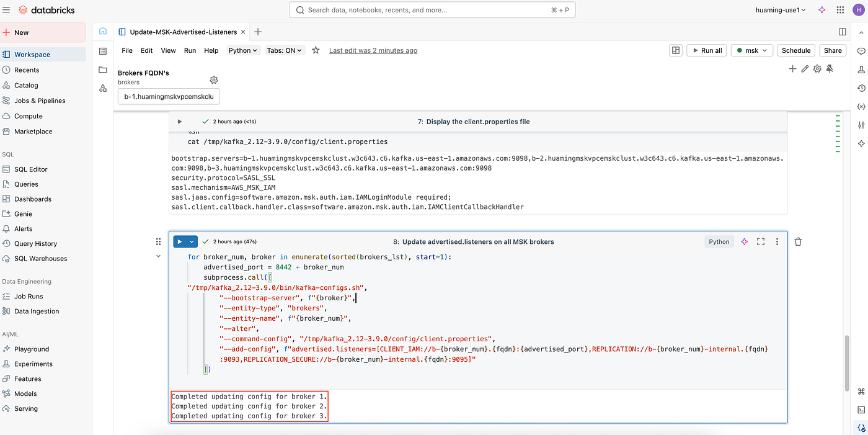Screen dimensions: 868x435
Task: Open Catalog in sidebar
Action: (x=43, y=85)
